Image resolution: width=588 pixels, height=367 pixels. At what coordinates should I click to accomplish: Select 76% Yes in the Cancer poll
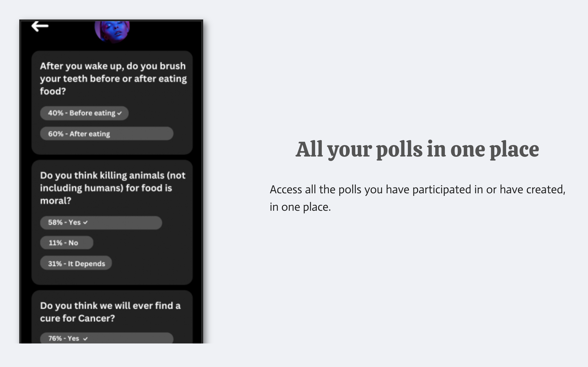[x=106, y=338]
